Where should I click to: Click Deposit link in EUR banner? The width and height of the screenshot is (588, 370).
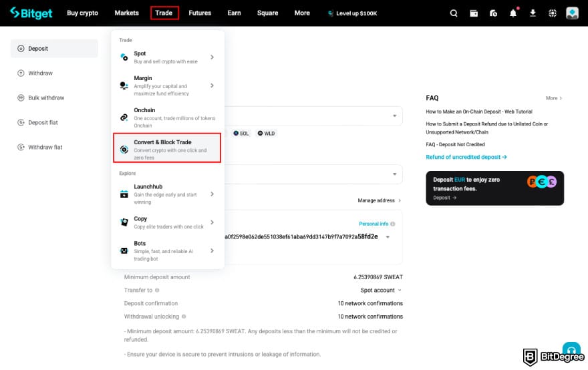pyautogui.click(x=444, y=198)
